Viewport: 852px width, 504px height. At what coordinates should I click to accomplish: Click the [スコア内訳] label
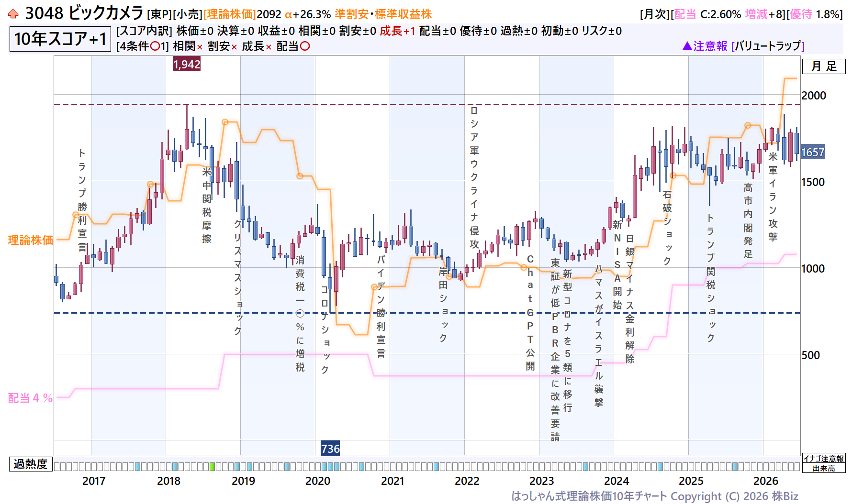point(145,31)
